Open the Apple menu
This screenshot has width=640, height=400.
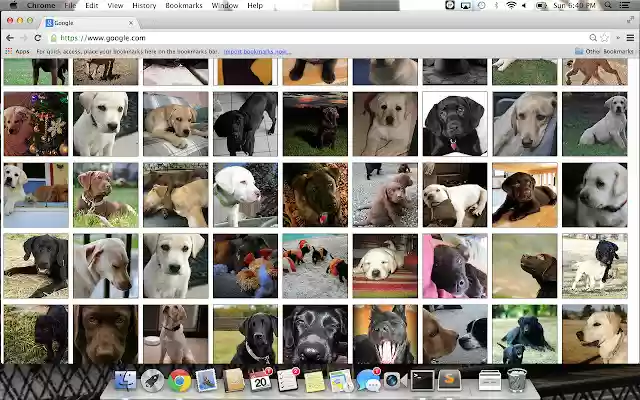point(13,5)
